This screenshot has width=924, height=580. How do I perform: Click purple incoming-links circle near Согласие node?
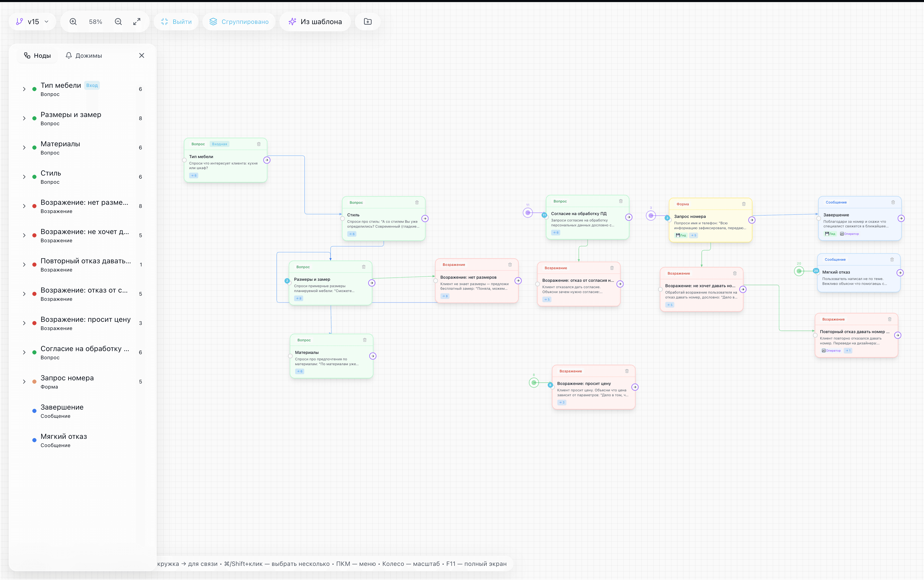[527, 212]
